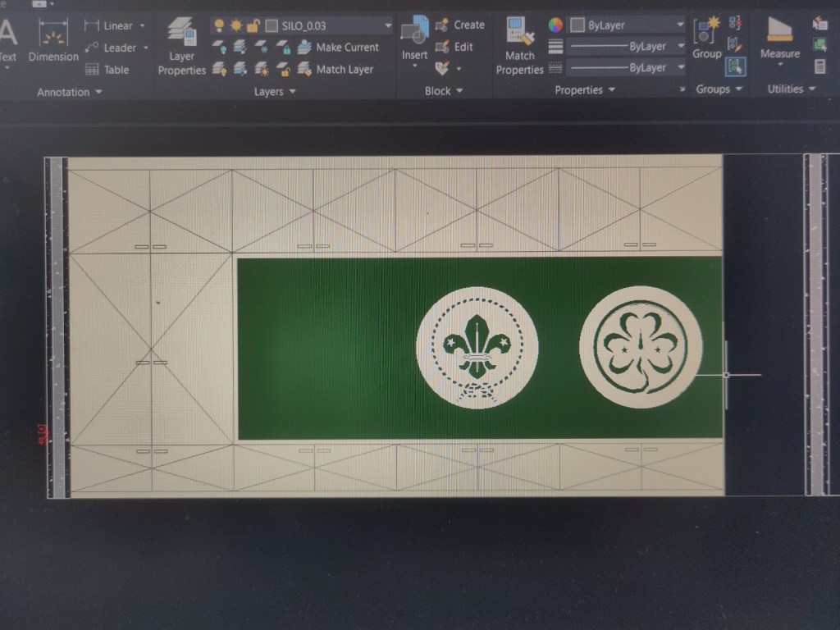The image size is (840, 630).
Task: Expand the Layers panel title
Action: [x=274, y=92]
